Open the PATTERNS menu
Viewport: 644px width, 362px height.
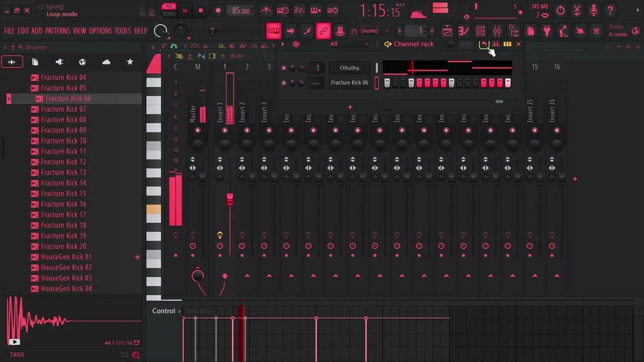tap(57, 31)
